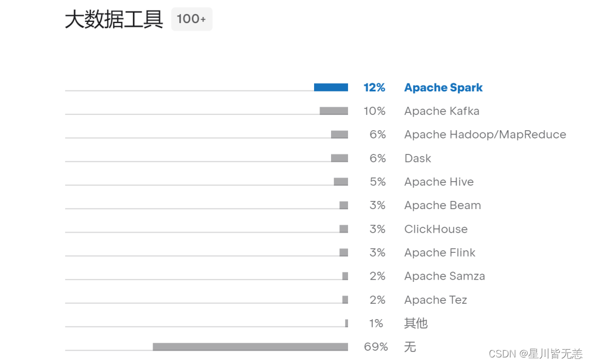Click the Dask label
Image resolution: width=591 pixels, height=364 pixels.
click(418, 158)
